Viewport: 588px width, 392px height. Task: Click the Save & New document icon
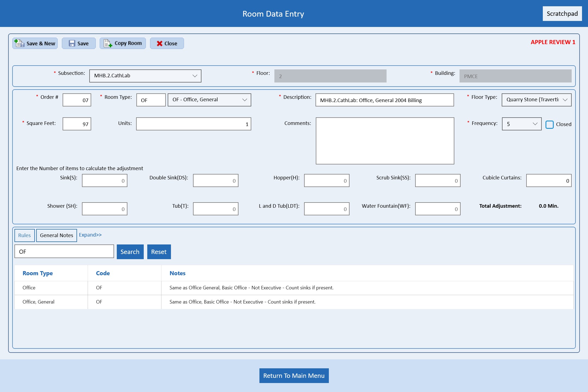coord(19,43)
